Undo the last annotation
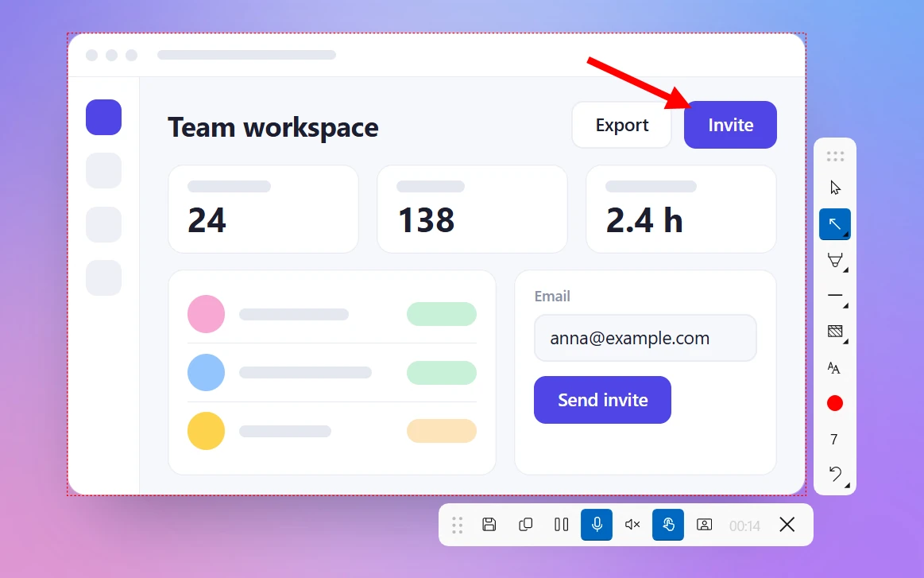This screenshot has width=924, height=578. pos(835,474)
